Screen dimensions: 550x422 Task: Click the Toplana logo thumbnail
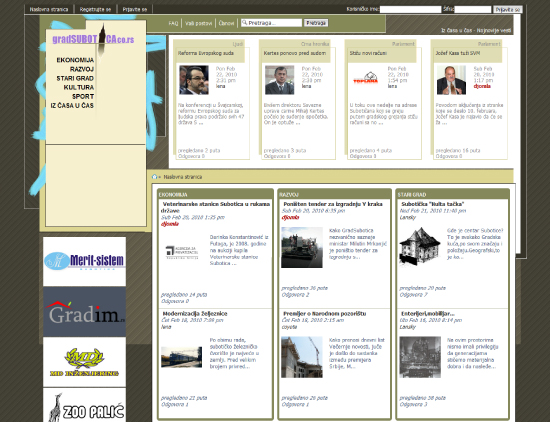coord(365,78)
